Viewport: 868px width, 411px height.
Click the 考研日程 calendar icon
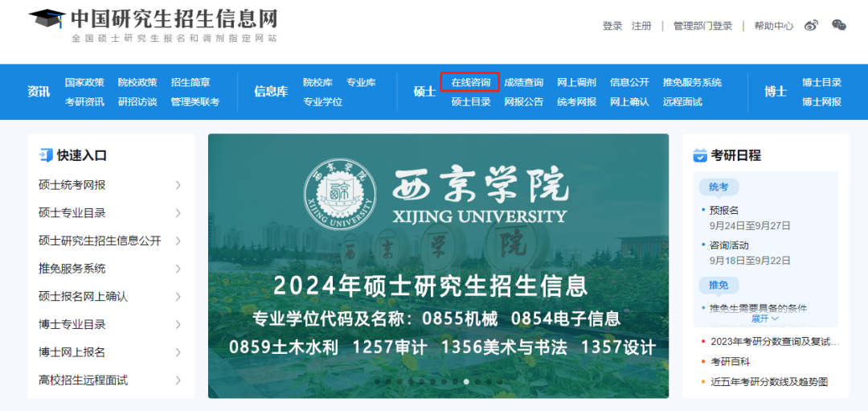(x=700, y=155)
